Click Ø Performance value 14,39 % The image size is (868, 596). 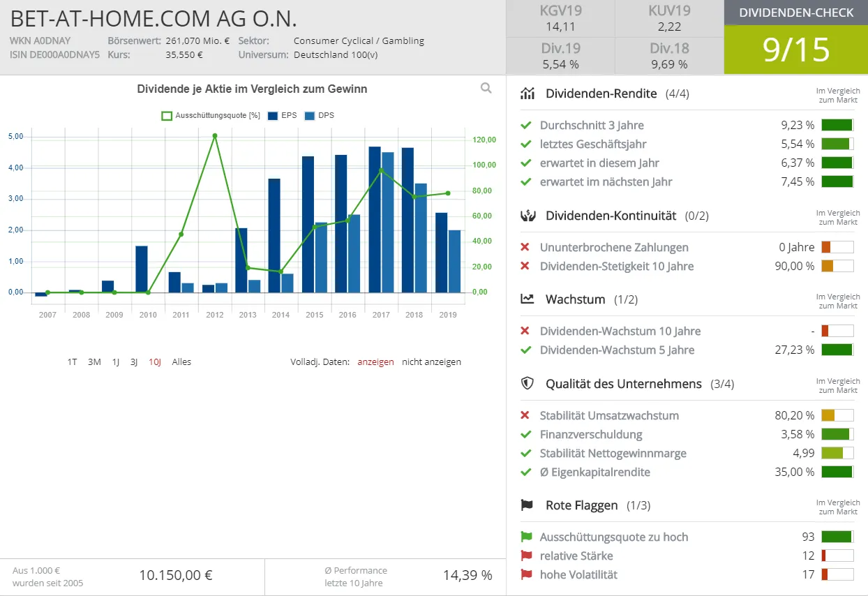point(467,575)
